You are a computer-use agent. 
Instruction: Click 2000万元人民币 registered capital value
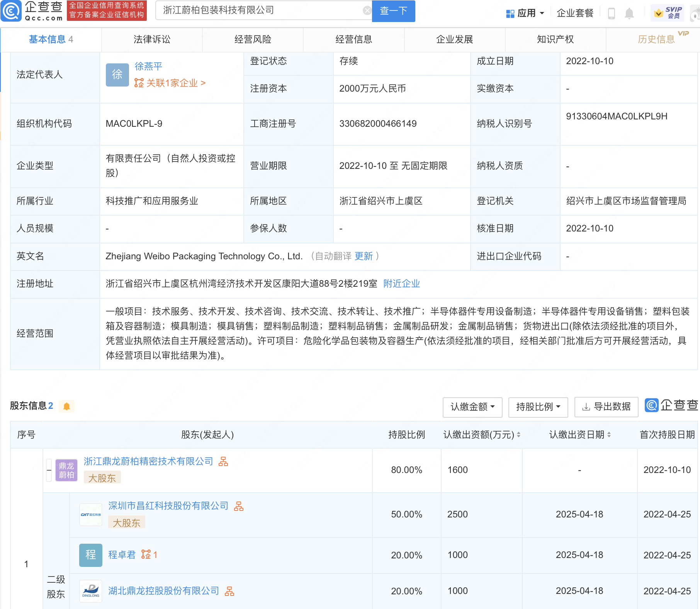point(372,88)
